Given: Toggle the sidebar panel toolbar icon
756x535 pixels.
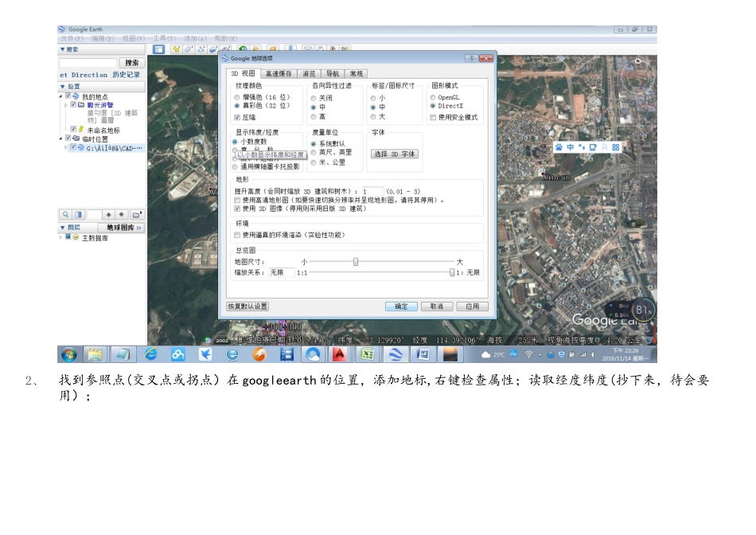Looking at the screenshot, I should point(158,49).
